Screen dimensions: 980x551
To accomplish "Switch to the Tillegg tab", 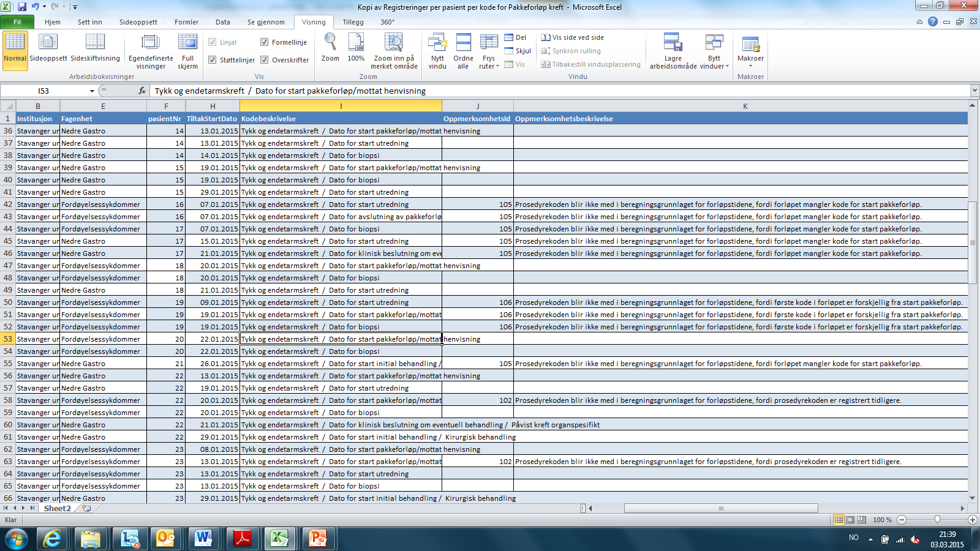I will [x=353, y=22].
